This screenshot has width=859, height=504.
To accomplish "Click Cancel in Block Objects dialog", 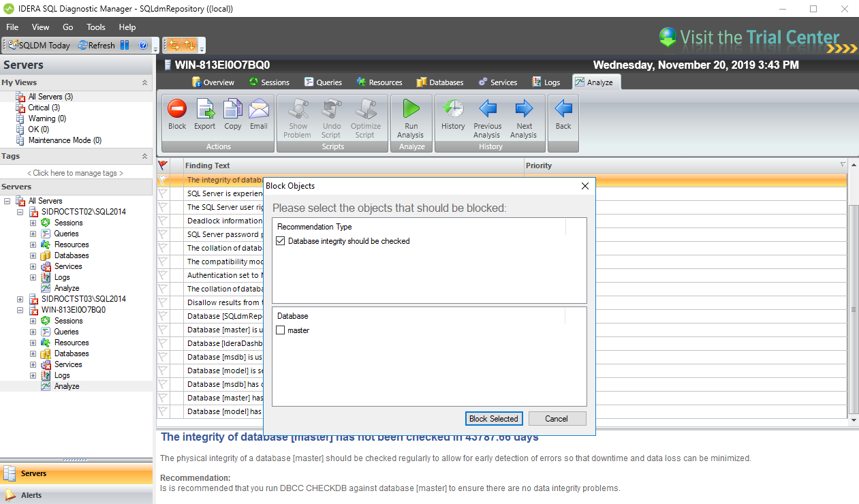I will click(557, 419).
